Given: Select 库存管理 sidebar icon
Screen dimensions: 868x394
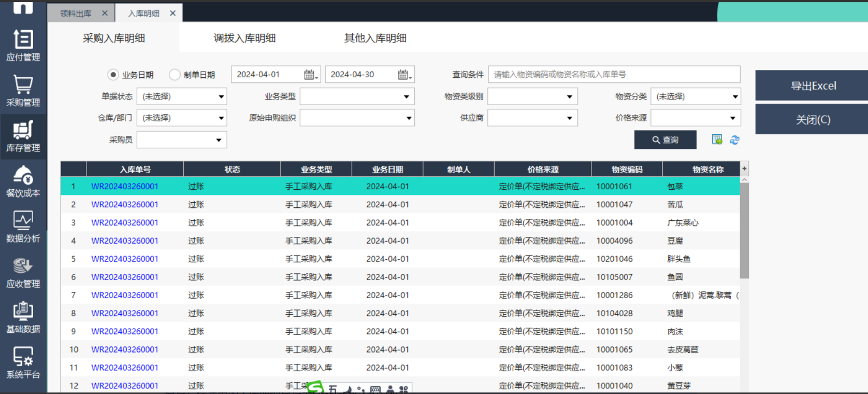Looking at the screenshot, I should click(23, 136).
